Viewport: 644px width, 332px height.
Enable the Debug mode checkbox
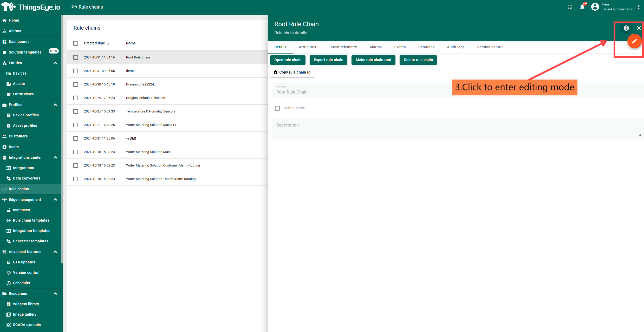(x=277, y=108)
